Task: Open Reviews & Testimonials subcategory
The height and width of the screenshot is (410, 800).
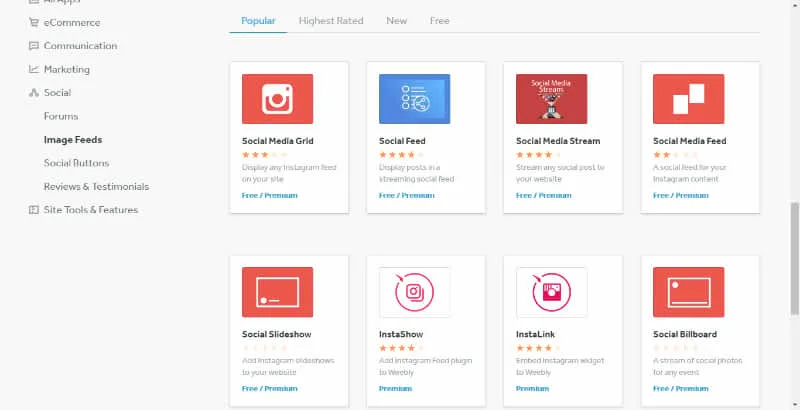Action: [x=96, y=187]
